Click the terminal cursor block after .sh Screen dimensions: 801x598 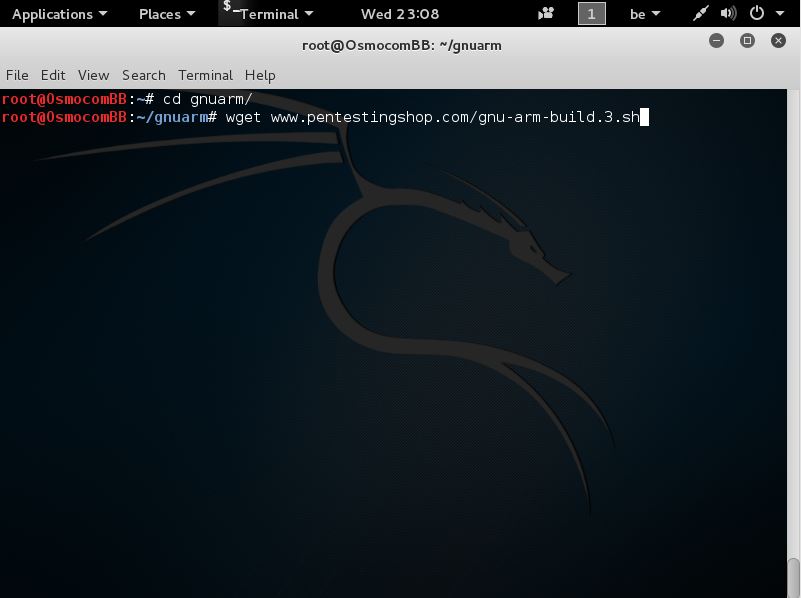644,117
